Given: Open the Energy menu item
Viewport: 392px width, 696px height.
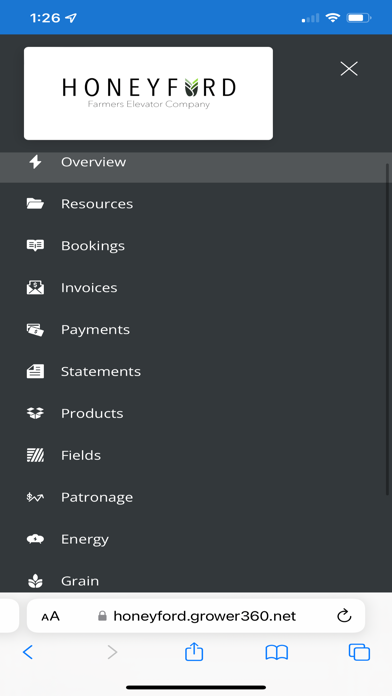Looking at the screenshot, I should [x=196, y=539].
